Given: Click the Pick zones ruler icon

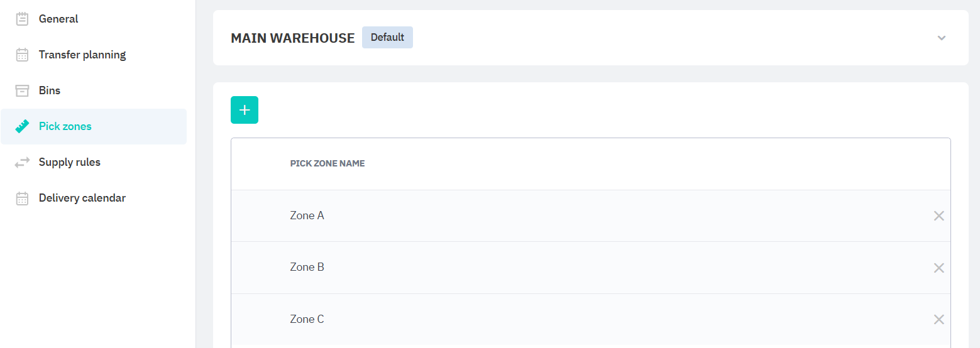Looking at the screenshot, I should (22, 126).
